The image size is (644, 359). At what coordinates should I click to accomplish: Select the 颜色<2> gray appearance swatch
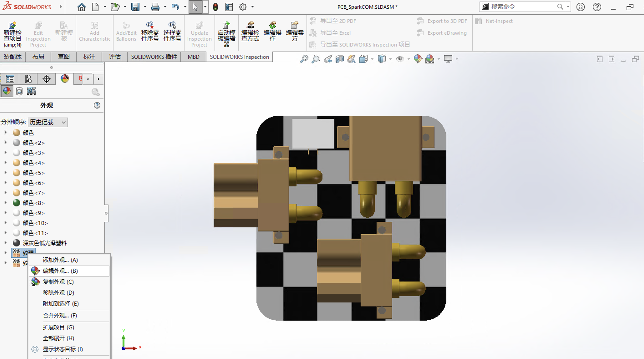coord(16,143)
